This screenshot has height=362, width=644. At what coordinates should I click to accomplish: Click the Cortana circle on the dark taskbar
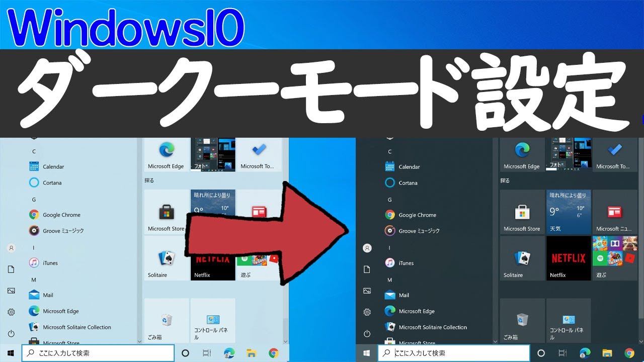pos(541,353)
